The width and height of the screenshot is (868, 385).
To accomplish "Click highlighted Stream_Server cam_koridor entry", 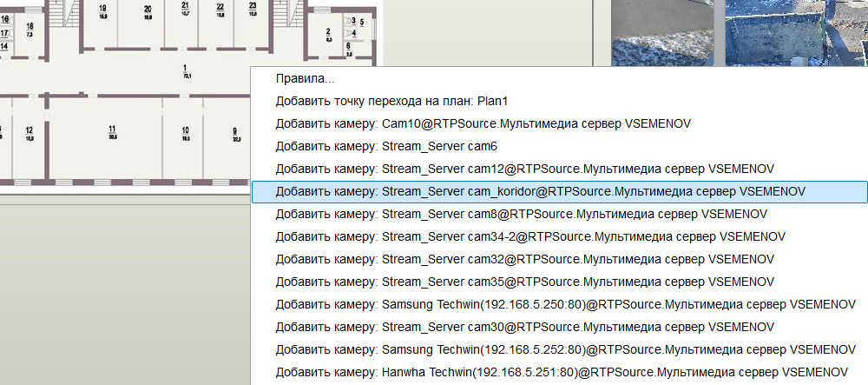I will click(559, 192).
